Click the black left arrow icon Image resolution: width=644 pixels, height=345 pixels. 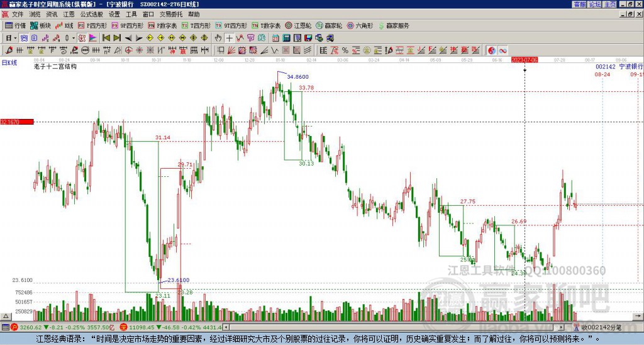pos(128,38)
